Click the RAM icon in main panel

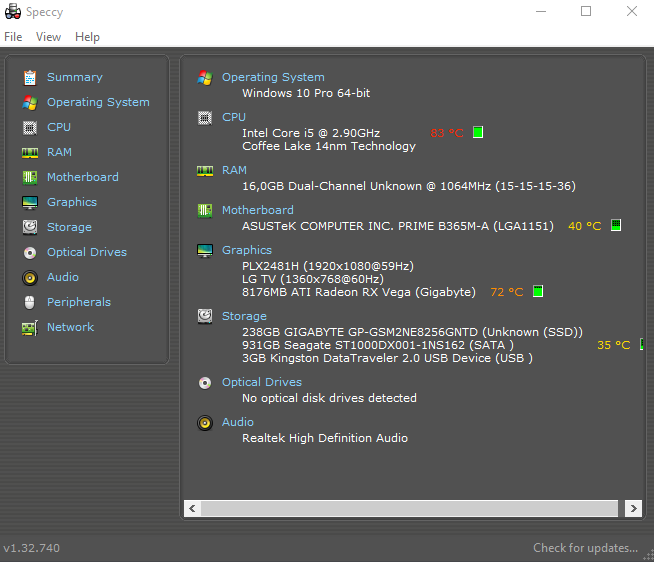pyautogui.click(x=205, y=171)
